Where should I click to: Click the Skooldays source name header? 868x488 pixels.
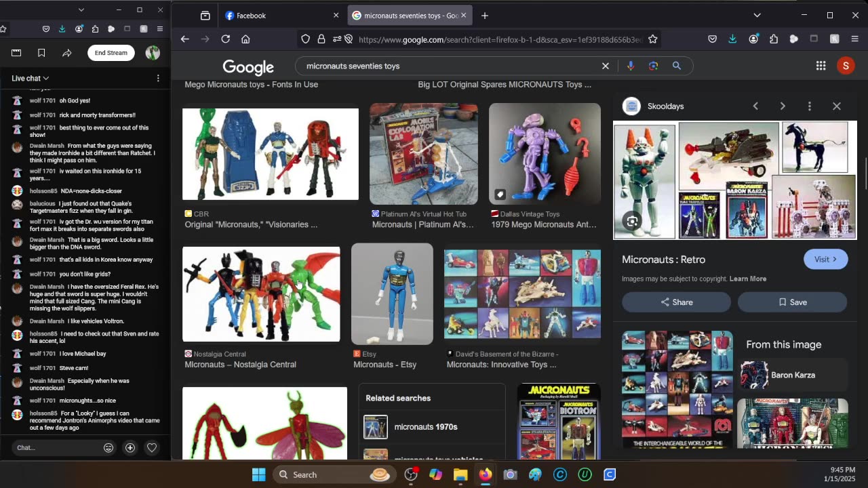pyautogui.click(x=665, y=106)
